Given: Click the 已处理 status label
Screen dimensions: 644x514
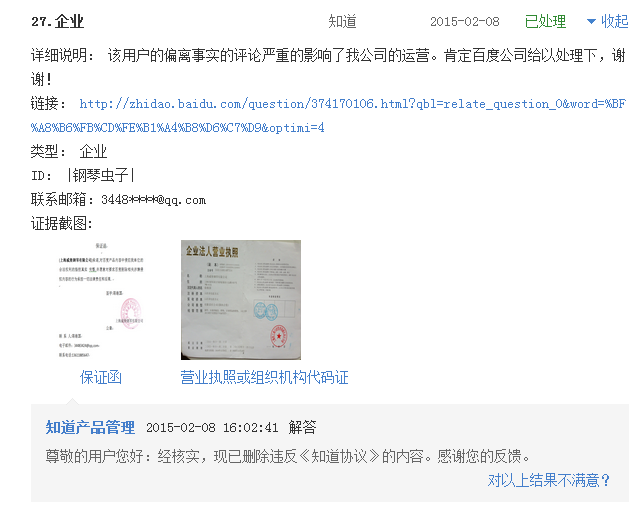Looking at the screenshot, I should click(545, 21).
